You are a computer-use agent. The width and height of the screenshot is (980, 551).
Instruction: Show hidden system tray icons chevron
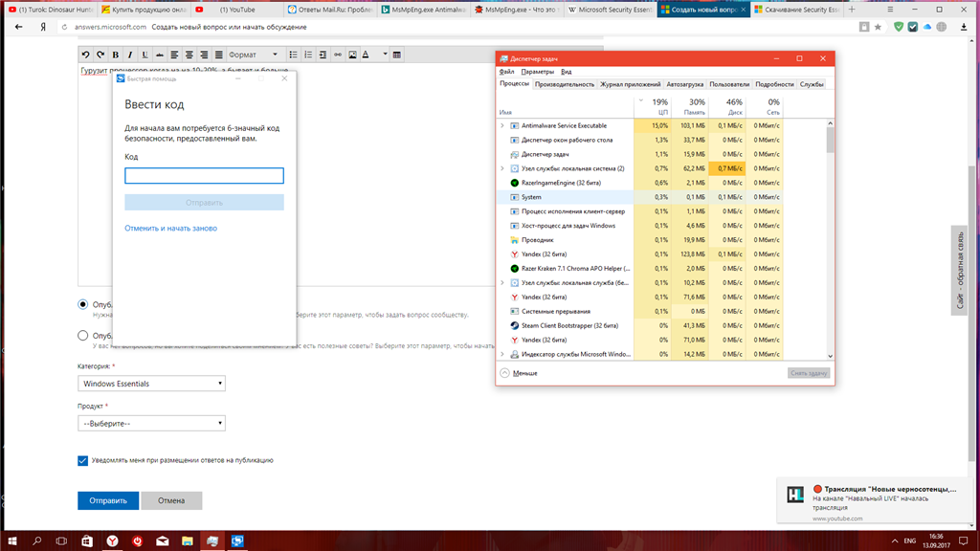coord(895,541)
